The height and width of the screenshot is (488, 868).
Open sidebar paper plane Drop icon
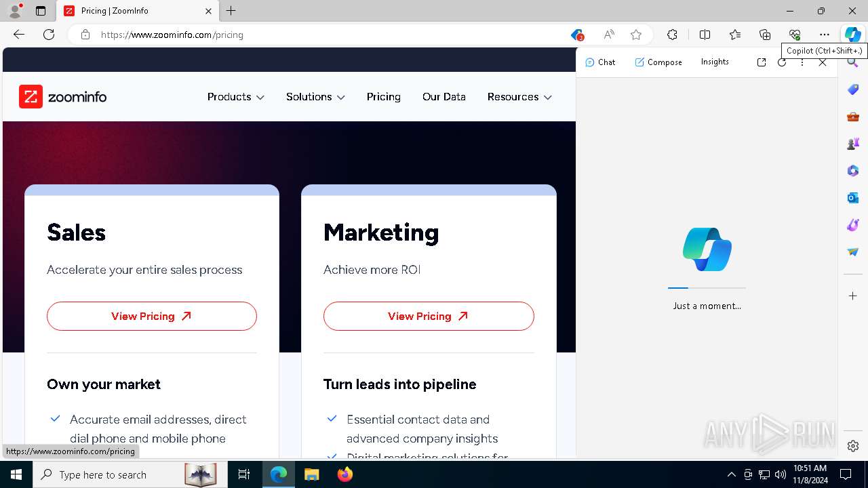[x=853, y=252]
